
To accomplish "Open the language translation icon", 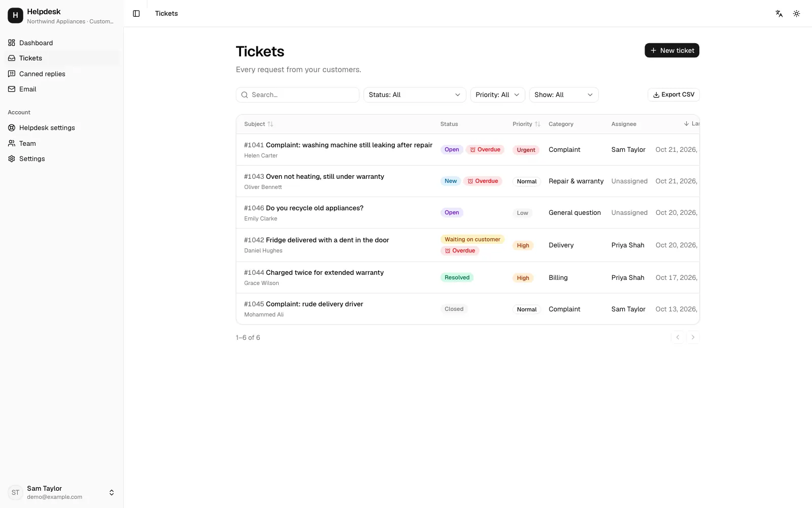I will point(779,14).
